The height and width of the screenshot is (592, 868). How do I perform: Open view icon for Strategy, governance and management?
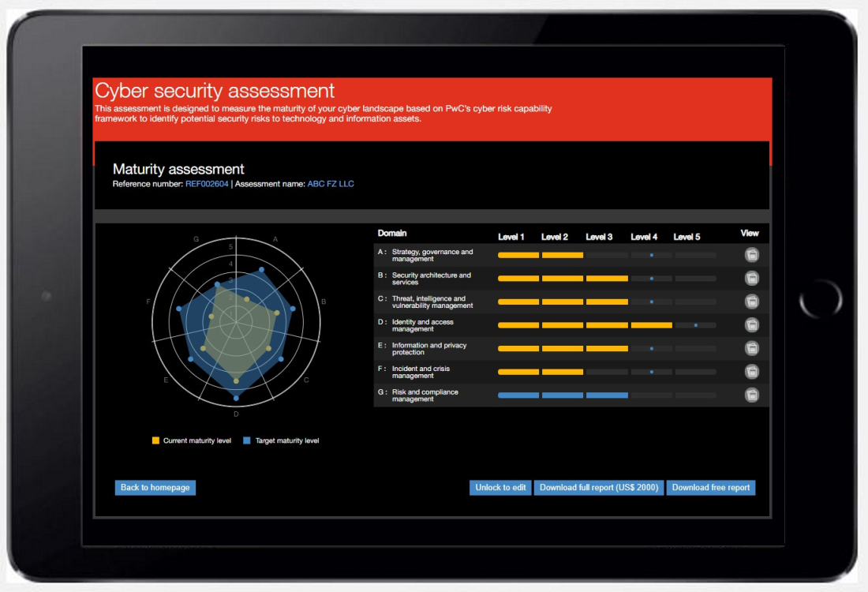[x=752, y=254]
